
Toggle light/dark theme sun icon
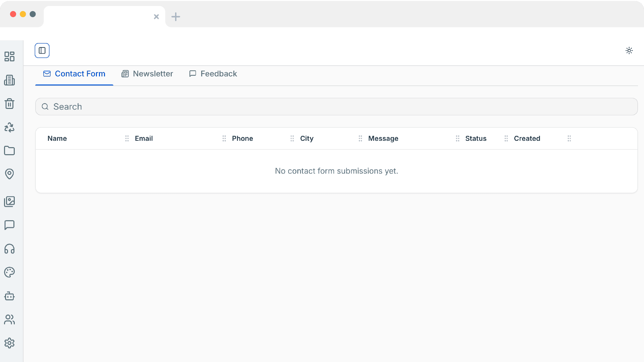[629, 51]
